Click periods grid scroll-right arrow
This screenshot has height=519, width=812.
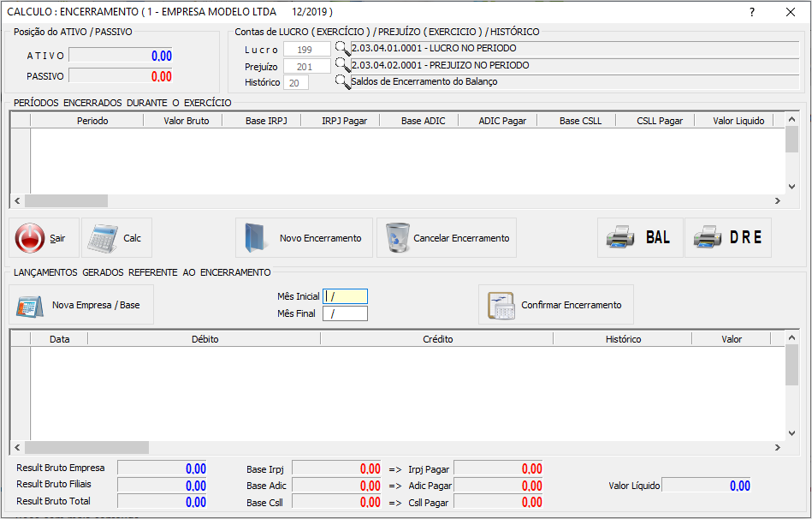tap(777, 200)
